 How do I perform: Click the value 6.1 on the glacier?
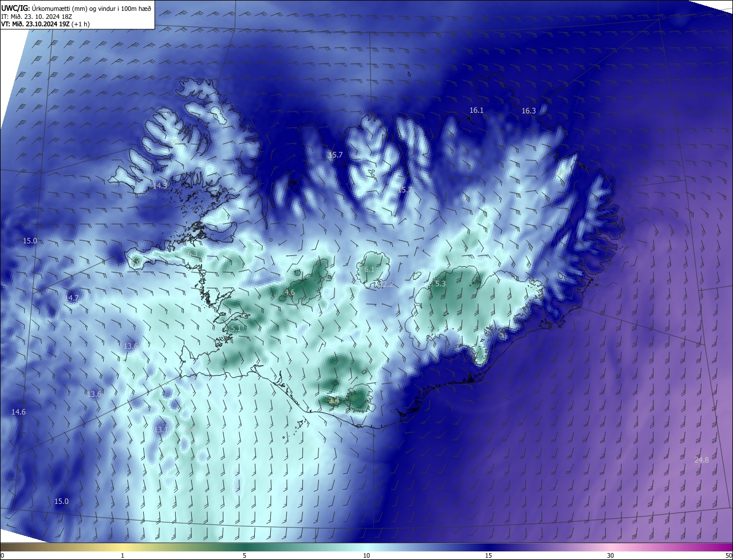point(369,270)
